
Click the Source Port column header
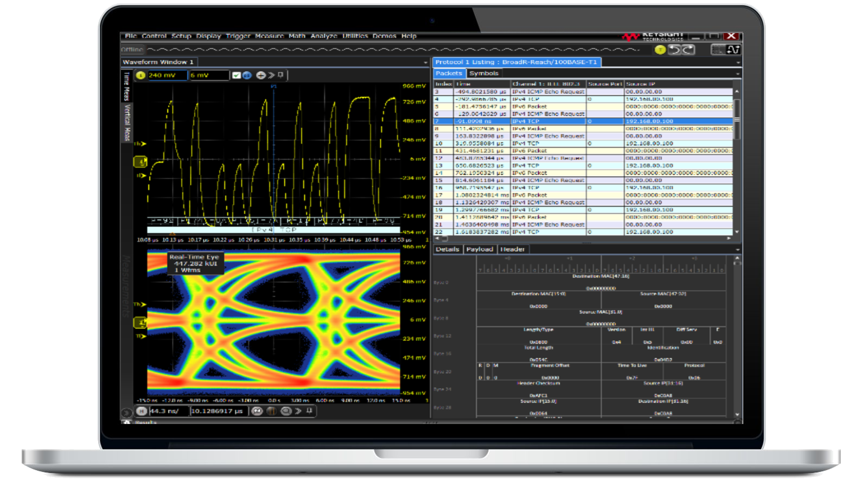(x=605, y=84)
